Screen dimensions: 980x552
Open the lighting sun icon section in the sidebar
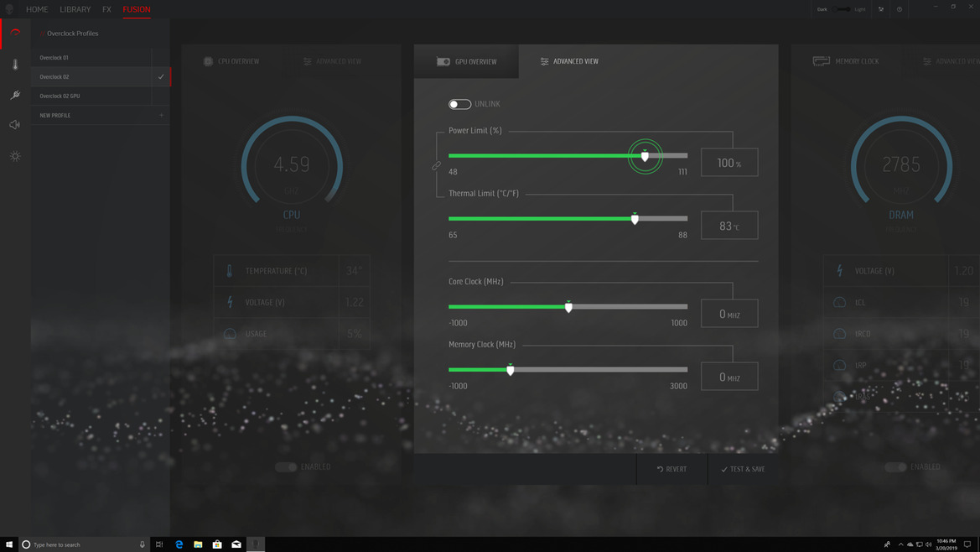point(15,156)
